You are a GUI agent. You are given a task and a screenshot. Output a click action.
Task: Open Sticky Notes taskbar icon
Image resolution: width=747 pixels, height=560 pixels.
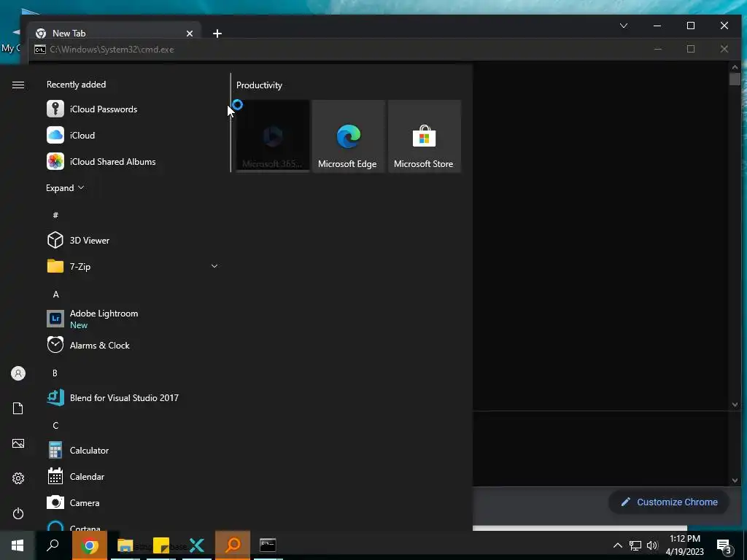point(161,545)
